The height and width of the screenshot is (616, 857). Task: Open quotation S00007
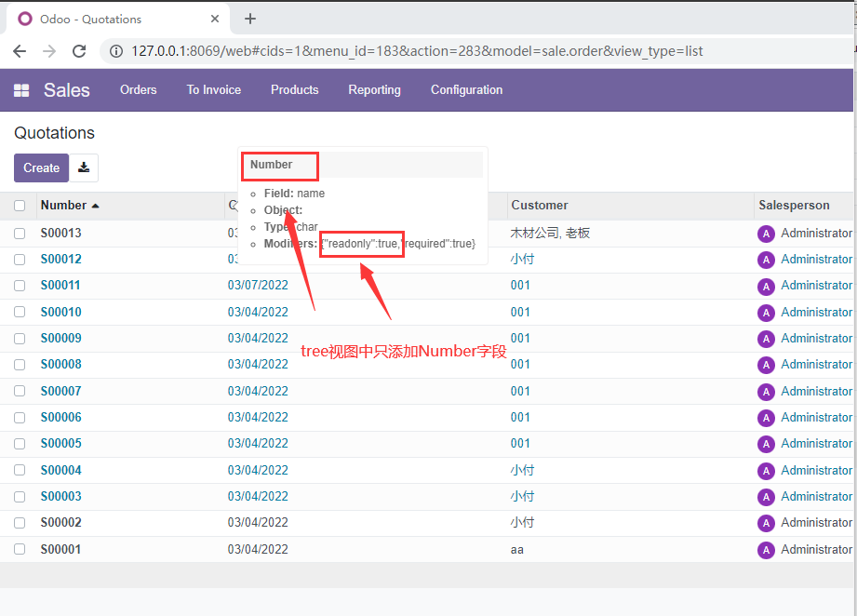pyautogui.click(x=60, y=390)
